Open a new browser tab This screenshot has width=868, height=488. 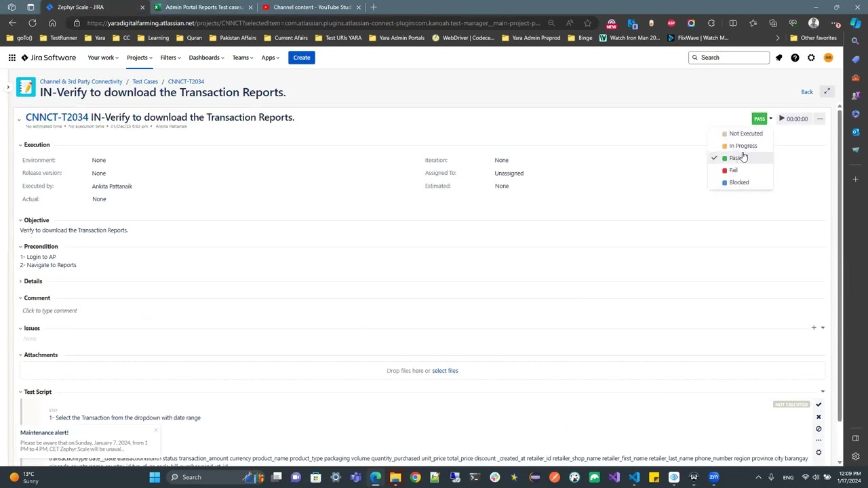point(373,7)
